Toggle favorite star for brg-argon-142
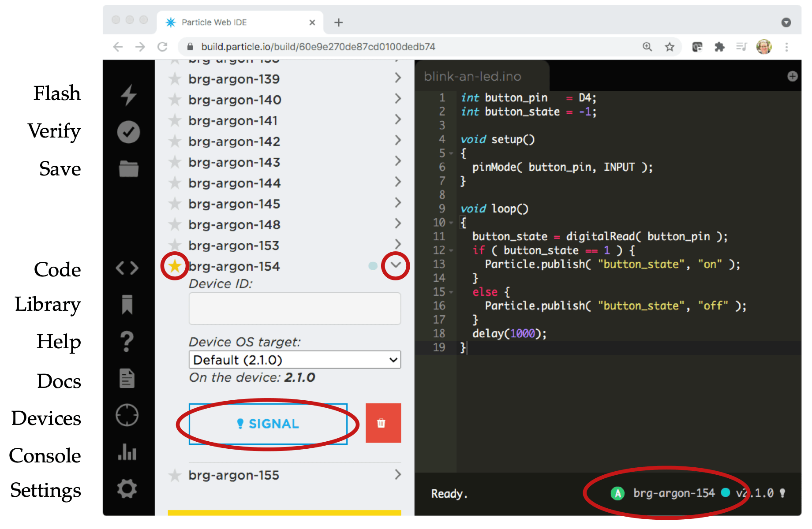This screenshot has height=529, width=812. [175, 141]
